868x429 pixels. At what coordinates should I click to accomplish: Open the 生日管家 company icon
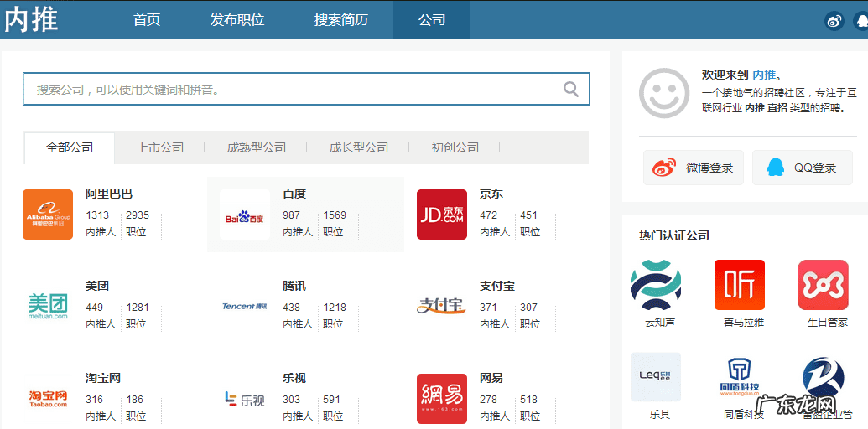(823, 285)
